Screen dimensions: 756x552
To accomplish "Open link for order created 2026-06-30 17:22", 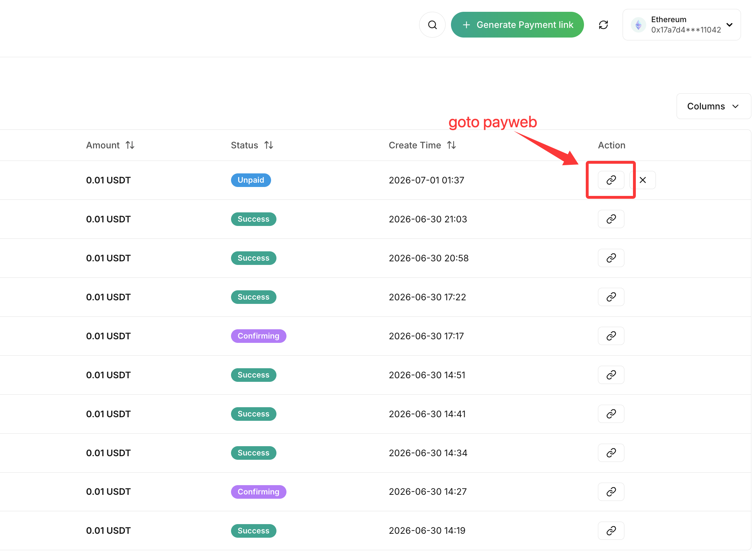I will pyautogui.click(x=611, y=297).
